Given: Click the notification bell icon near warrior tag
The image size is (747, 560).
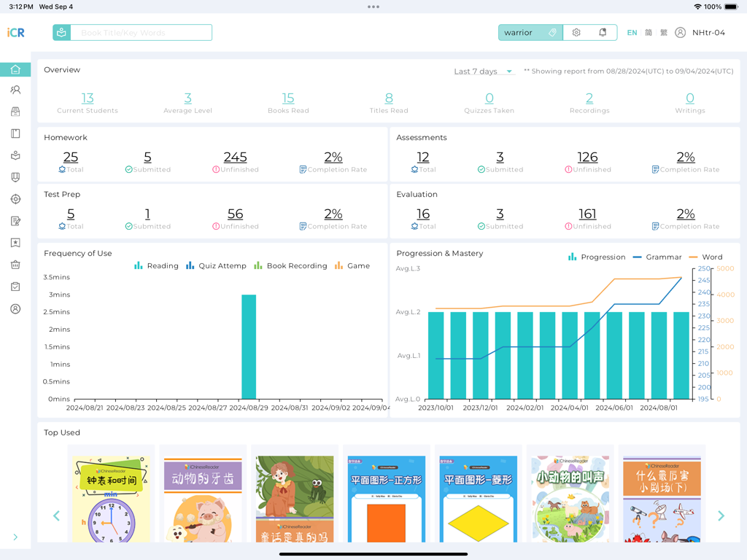Looking at the screenshot, I should click(602, 32).
